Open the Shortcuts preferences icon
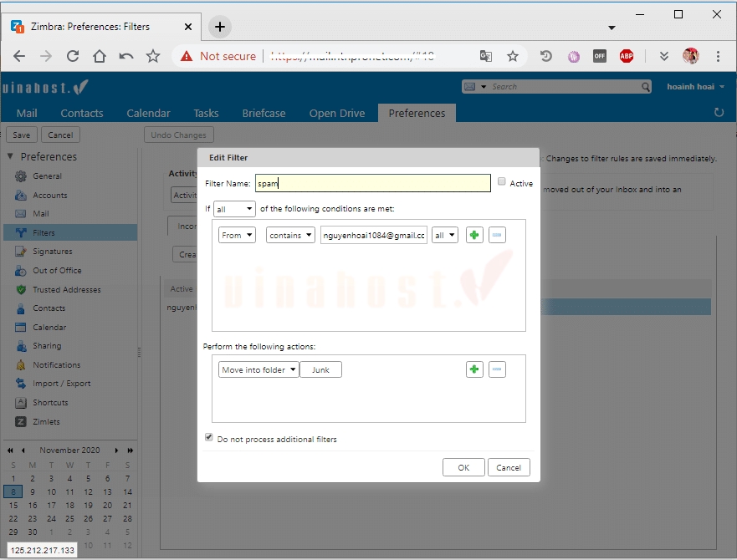Viewport: 737px width, 560px height. coord(21,403)
